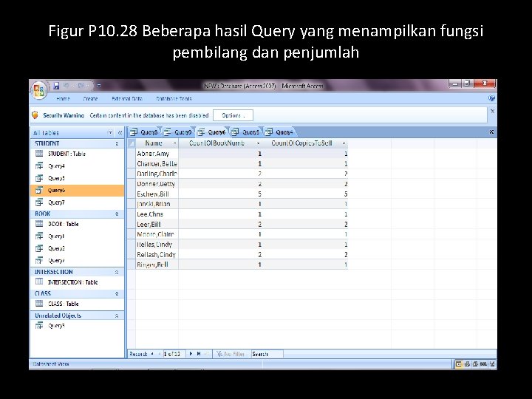Switch to SQL View via status bar icon

click(483, 364)
